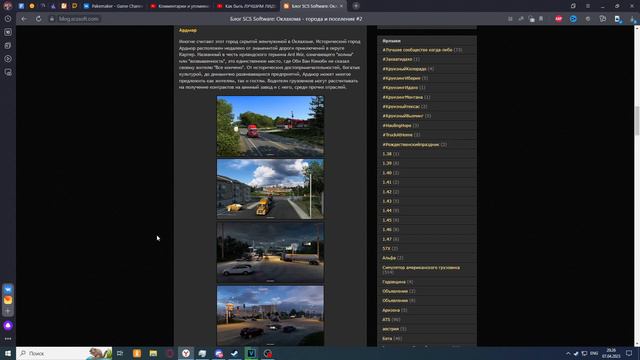640x360 pixels.
Task: Click the downloads icon at toolbar right
Action: [633, 19]
